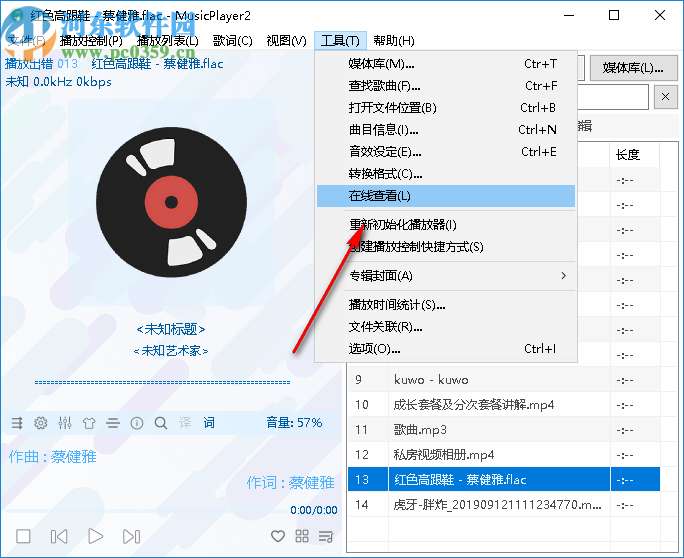Select the highlighted 在线查看(L) entry

click(x=446, y=196)
